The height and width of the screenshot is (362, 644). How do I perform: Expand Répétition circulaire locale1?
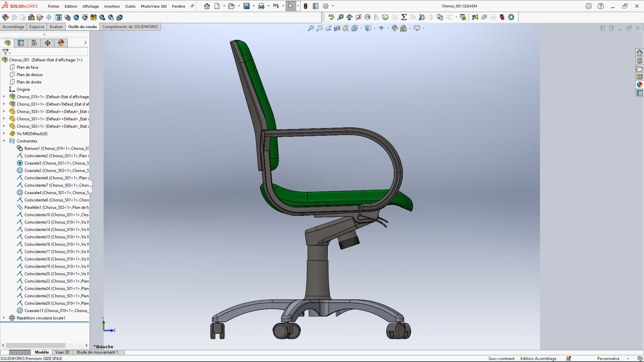(4, 318)
